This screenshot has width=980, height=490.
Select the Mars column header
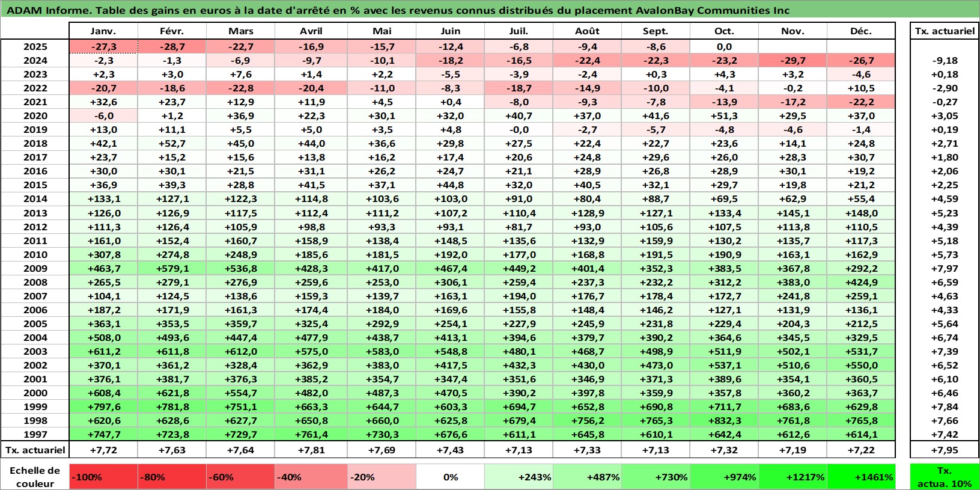[x=240, y=31]
